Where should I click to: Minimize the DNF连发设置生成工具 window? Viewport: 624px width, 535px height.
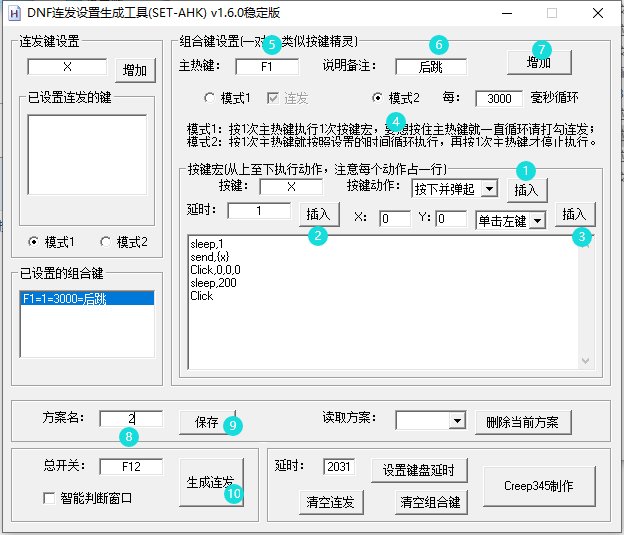click(x=507, y=13)
